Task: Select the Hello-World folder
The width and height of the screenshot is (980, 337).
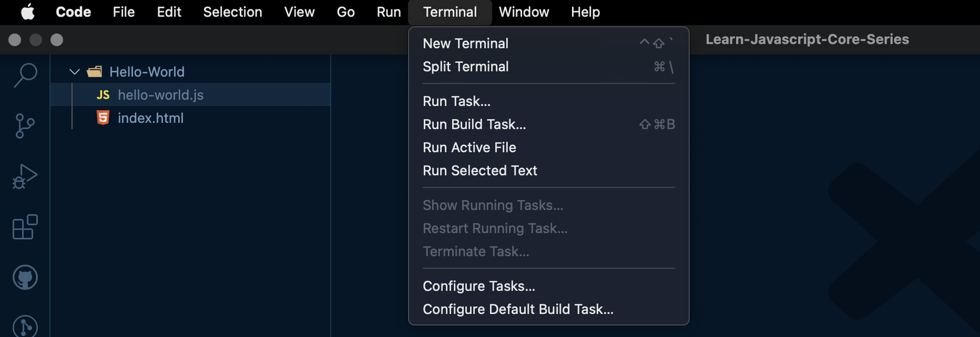Action: point(147,72)
